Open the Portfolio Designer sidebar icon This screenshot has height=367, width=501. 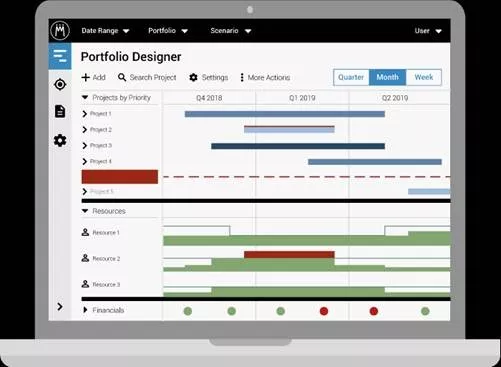coord(60,56)
